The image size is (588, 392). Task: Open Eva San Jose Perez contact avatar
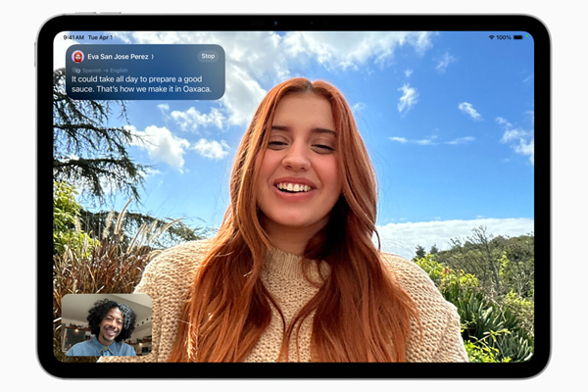tap(77, 57)
